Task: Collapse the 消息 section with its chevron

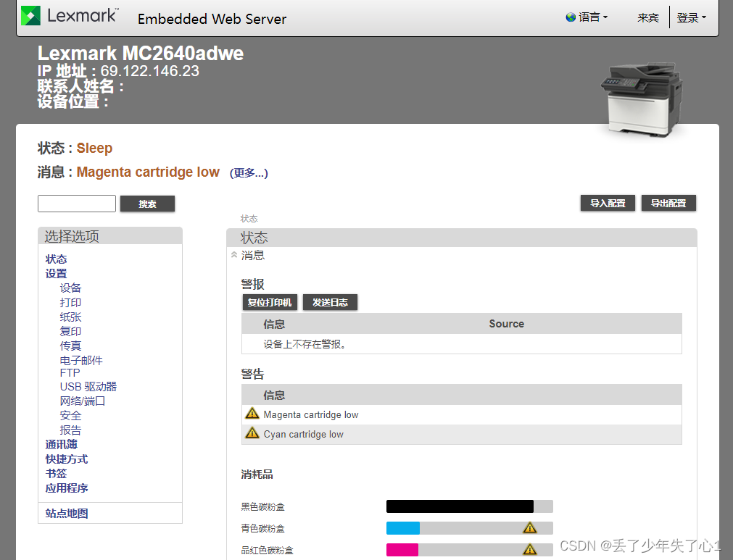Action: coord(233,255)
